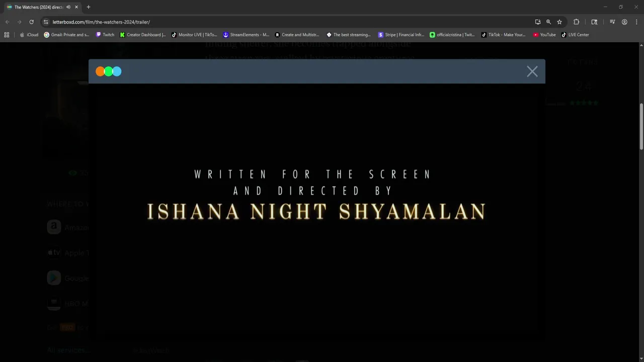Open The best streaming bookmark
644x362 pixels.
coord(349,35)
